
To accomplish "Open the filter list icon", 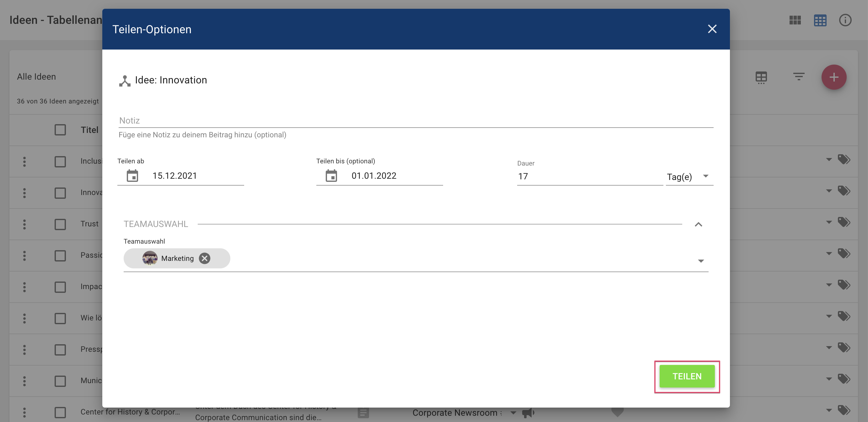I will click(x=799, y=77).
